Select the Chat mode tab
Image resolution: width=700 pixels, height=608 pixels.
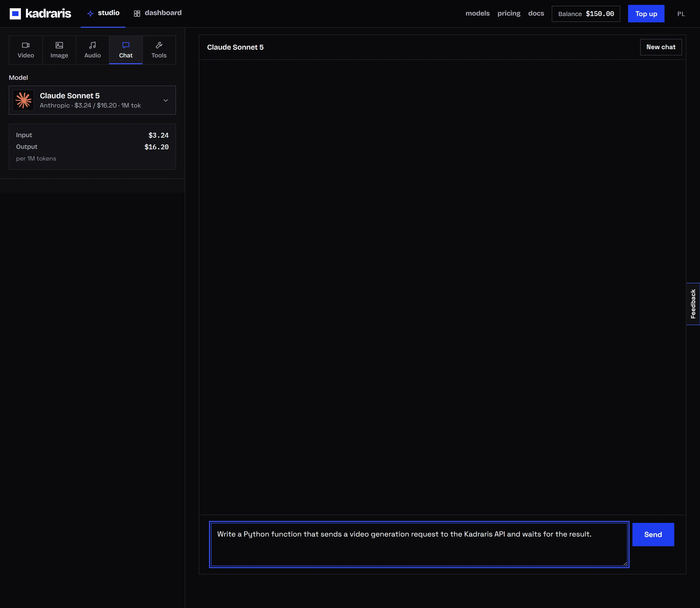(x=126, y=50)
